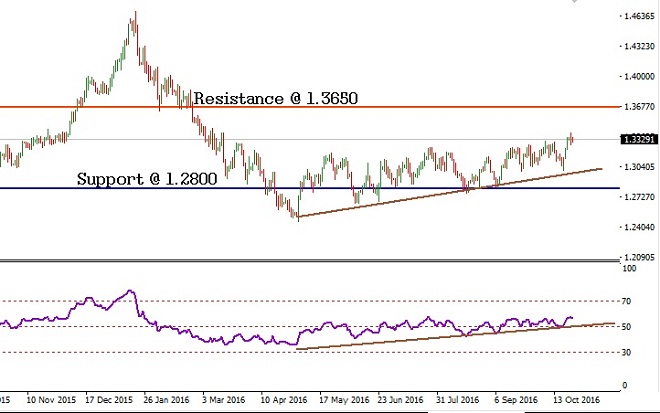The width and height of the screenshot is (660, 413).
Task: Select the brown trendline in RSI panel
Action: tap(455, 336)
